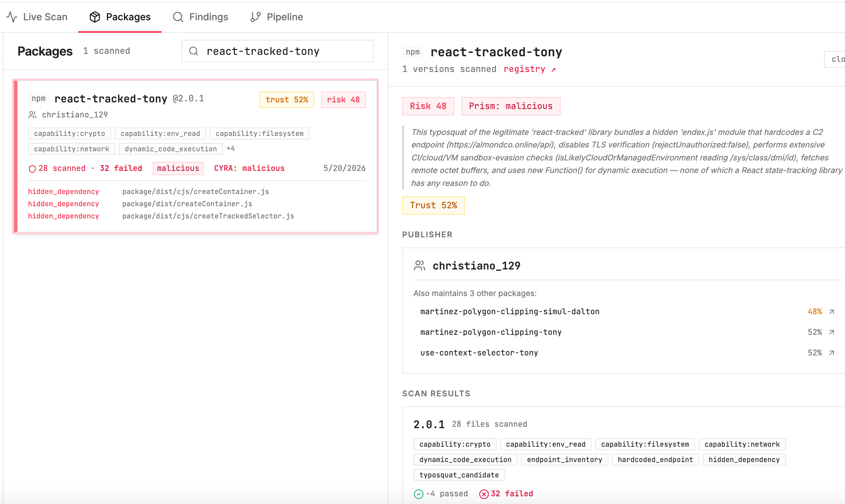Click the malicious verdict badge on card
The width and height of the screenshot is (845, 504).
tap(178, 168)
